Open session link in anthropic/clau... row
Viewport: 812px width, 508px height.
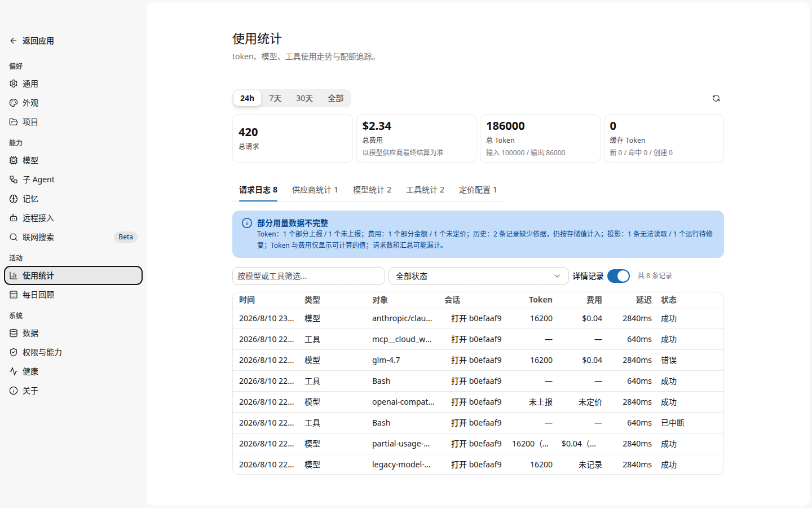pyautogui.click(x=476, y=318)
